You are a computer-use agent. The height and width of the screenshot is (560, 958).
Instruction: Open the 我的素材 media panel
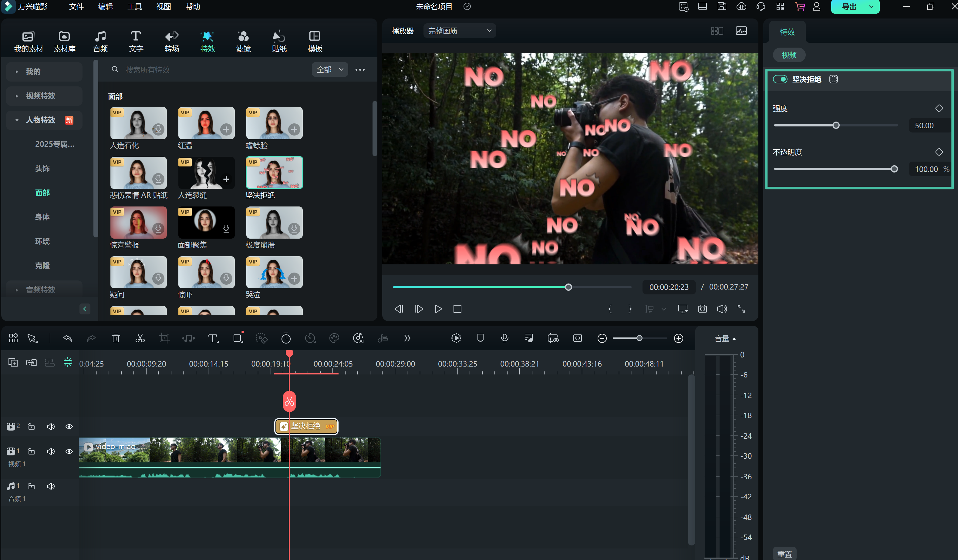pos(29,42)
